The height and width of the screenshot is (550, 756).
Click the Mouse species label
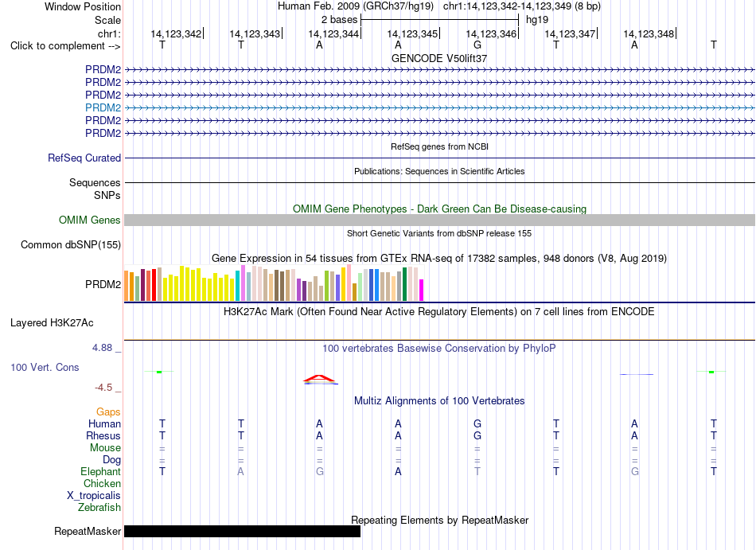click(105, 448)
